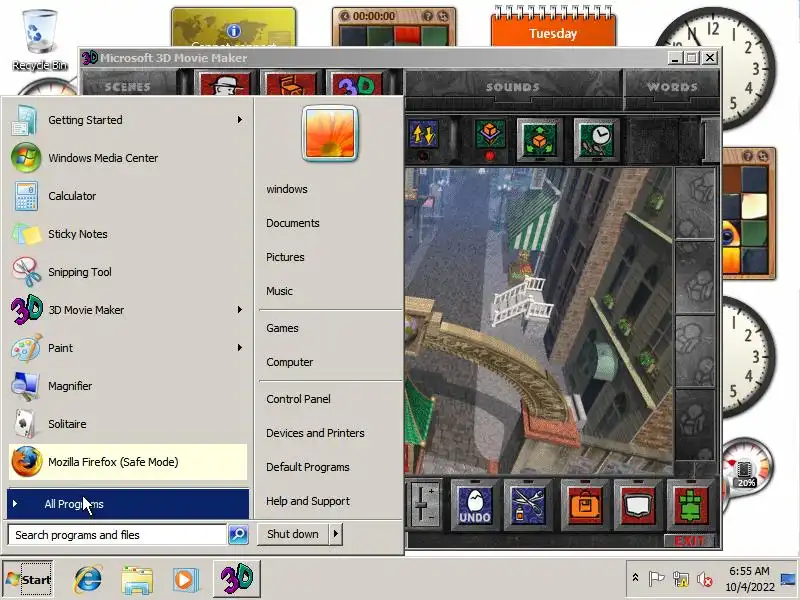
Task: Open Devices and Printers
Action: (315, 433)
